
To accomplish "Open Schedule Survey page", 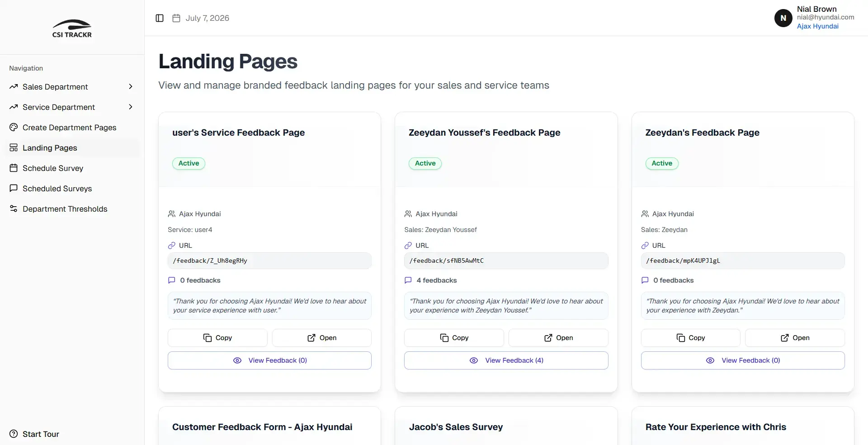I will click(x=72, y=168).
